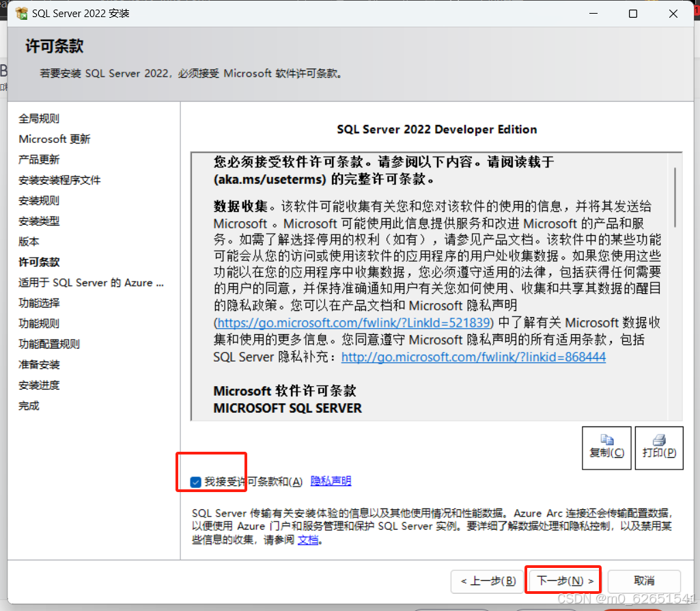Open the linkid=868444 privacy supplement link
This screenshot has height=611, width=700.
(474, 357)
